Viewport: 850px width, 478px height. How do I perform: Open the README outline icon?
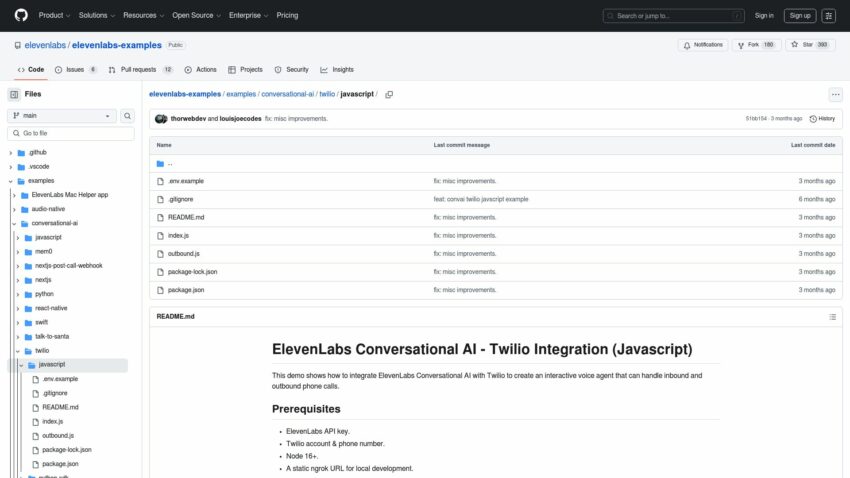point(832,317)
